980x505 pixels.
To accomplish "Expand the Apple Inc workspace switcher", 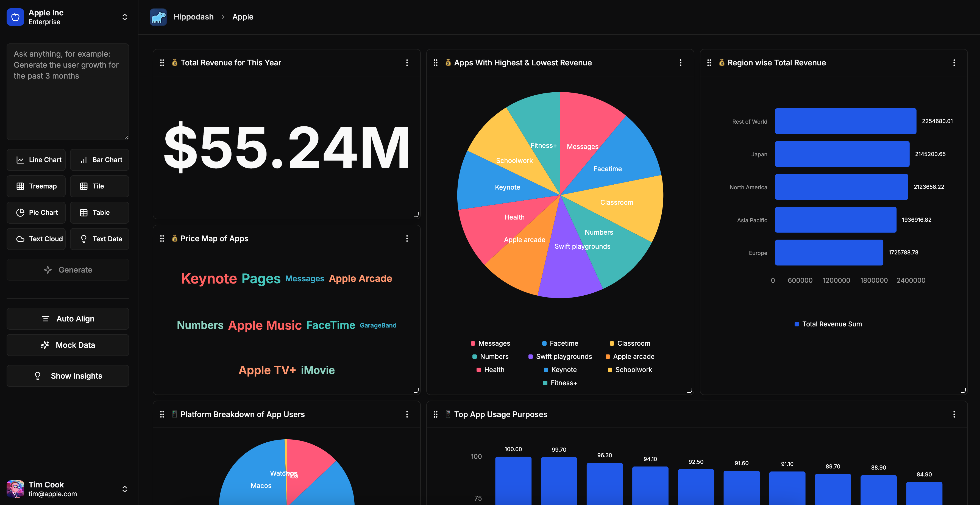I will (124, 17).
